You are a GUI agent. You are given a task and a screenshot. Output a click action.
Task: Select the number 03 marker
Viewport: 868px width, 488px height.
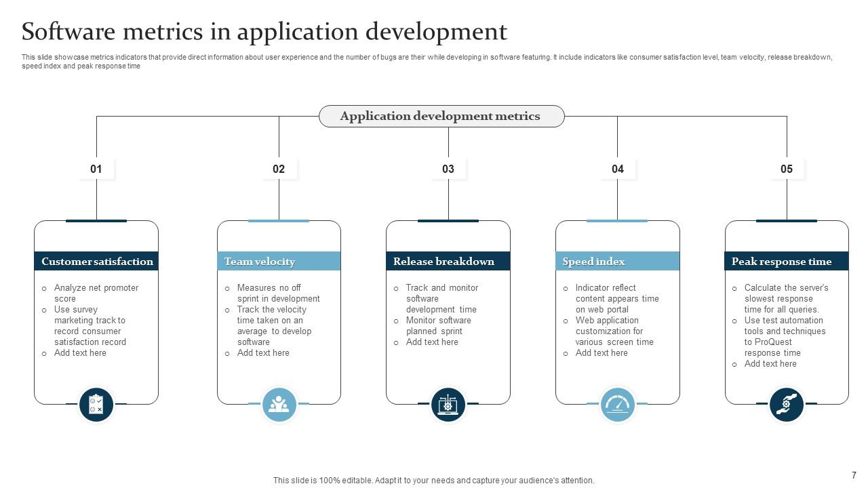tap(448, 169)
